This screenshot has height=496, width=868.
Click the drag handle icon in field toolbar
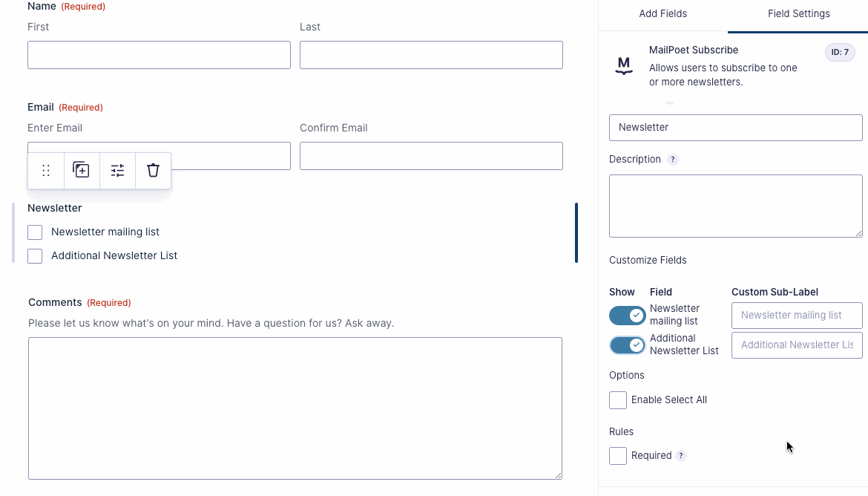coord(46,171)
